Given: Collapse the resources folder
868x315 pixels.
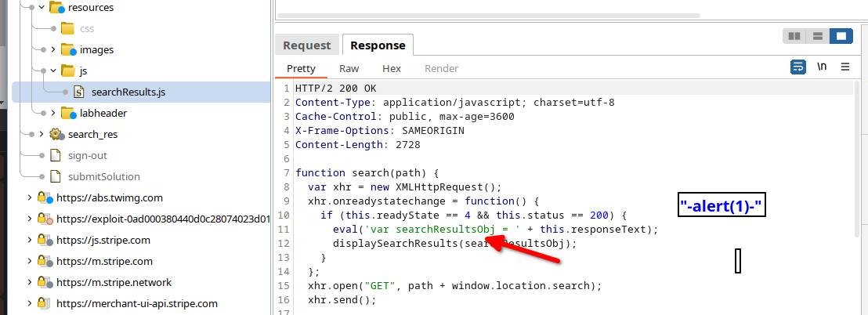Looking at the screenshot, I should point(41,8).
